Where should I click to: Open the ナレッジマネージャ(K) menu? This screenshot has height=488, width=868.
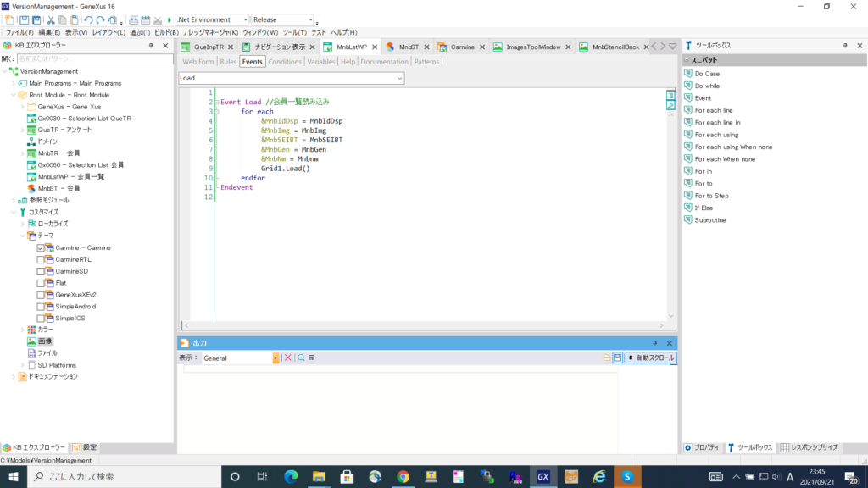(210, 33)
